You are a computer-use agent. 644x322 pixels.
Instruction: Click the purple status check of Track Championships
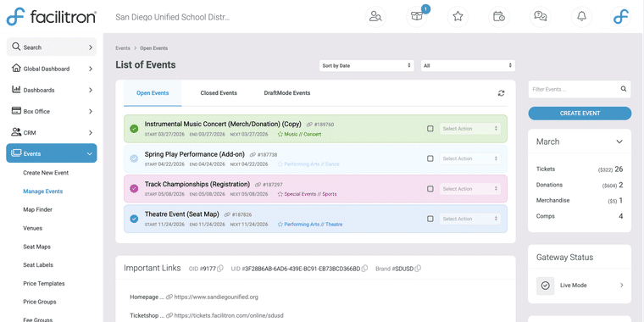pos(134,189)
